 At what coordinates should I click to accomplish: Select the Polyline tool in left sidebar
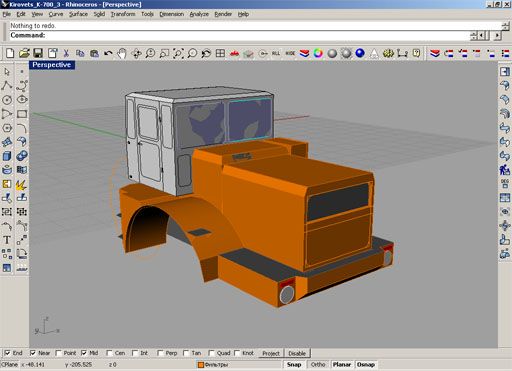point(7,86)
